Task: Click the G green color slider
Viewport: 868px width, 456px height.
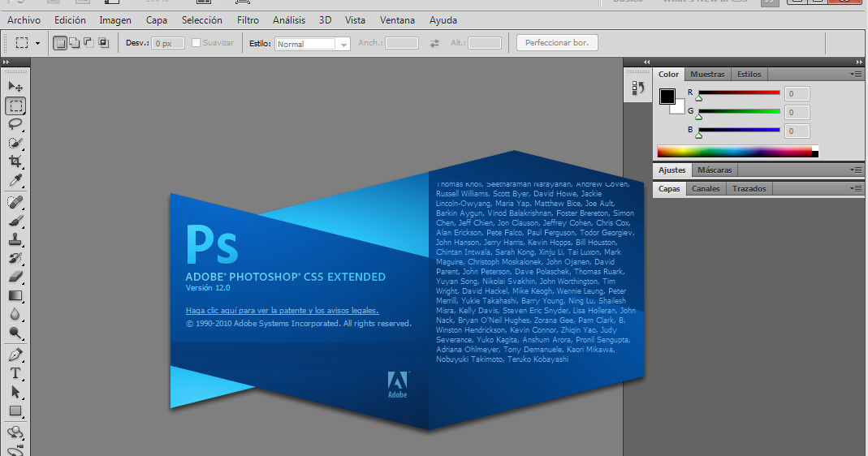Action: click(739, 111)
